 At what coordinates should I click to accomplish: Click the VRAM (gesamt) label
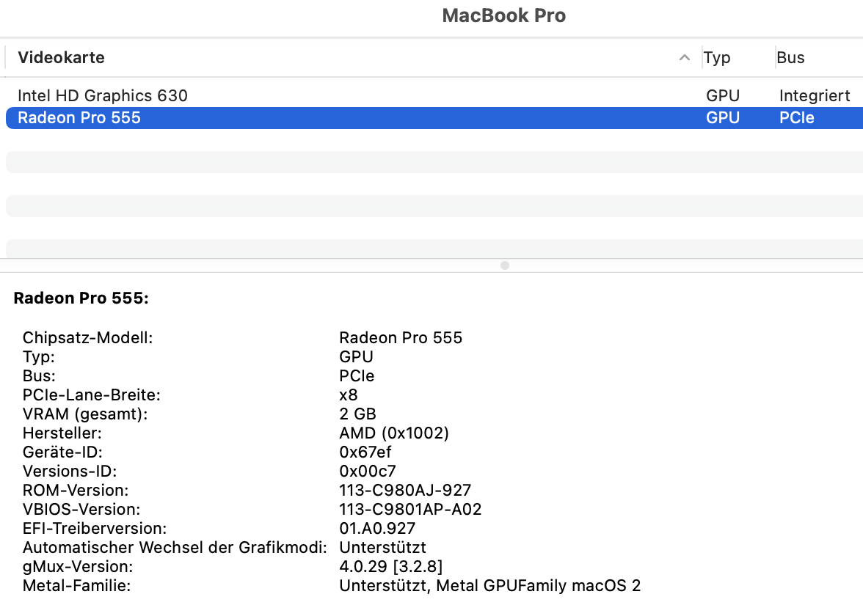point(85,414)
